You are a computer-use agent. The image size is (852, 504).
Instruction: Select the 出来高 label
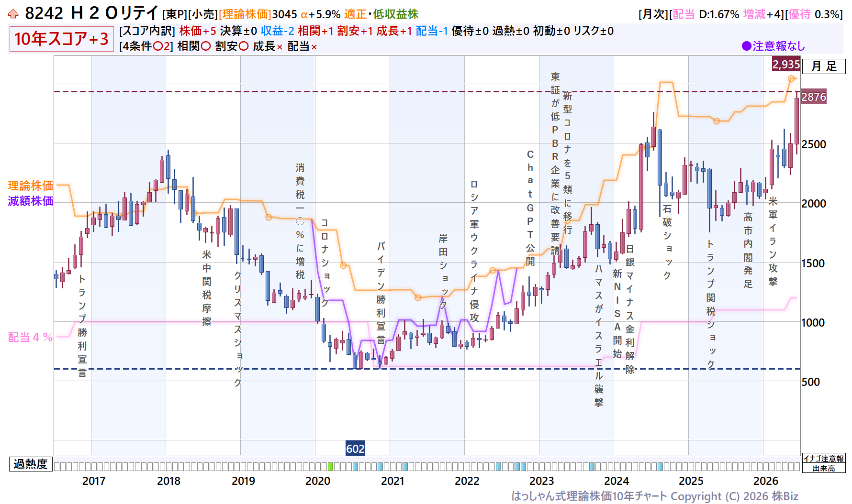[824, 469]
